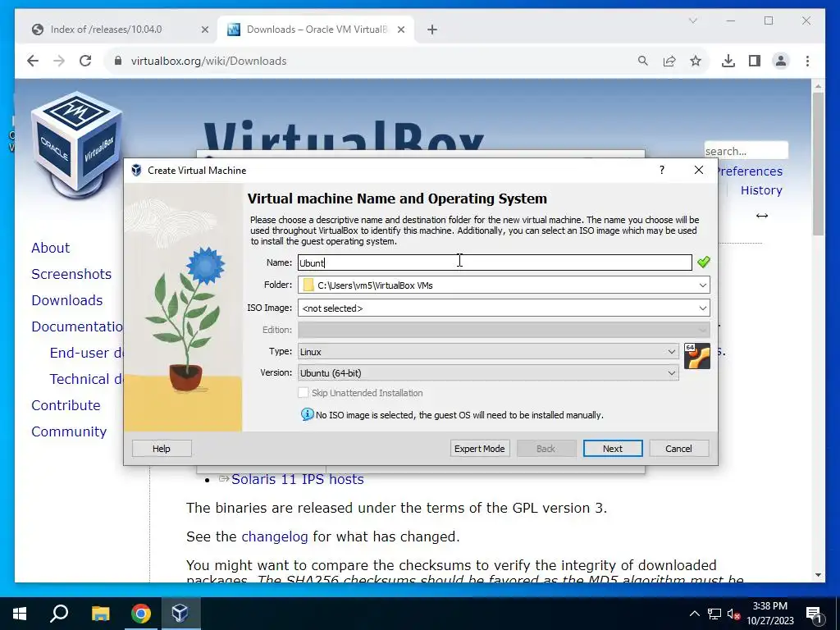Open the Community sidebar link
The width and height of the screenshot is (840, 630).
point(69,431)
